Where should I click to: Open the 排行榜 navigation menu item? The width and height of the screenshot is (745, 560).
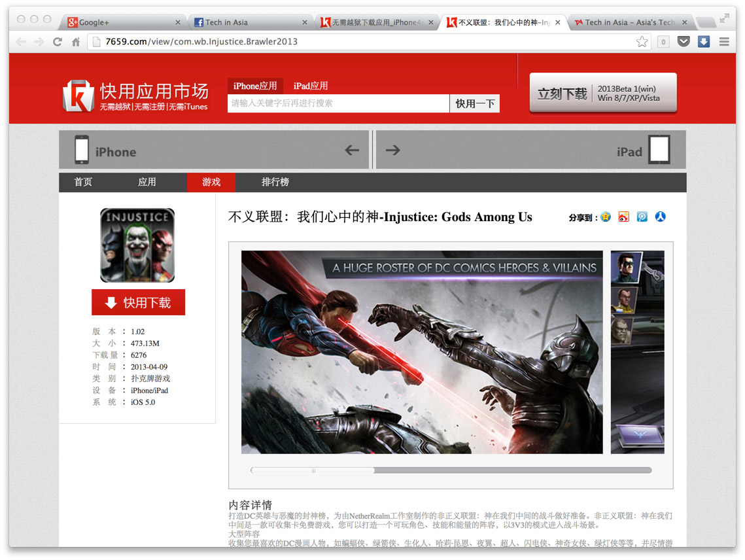275,182
